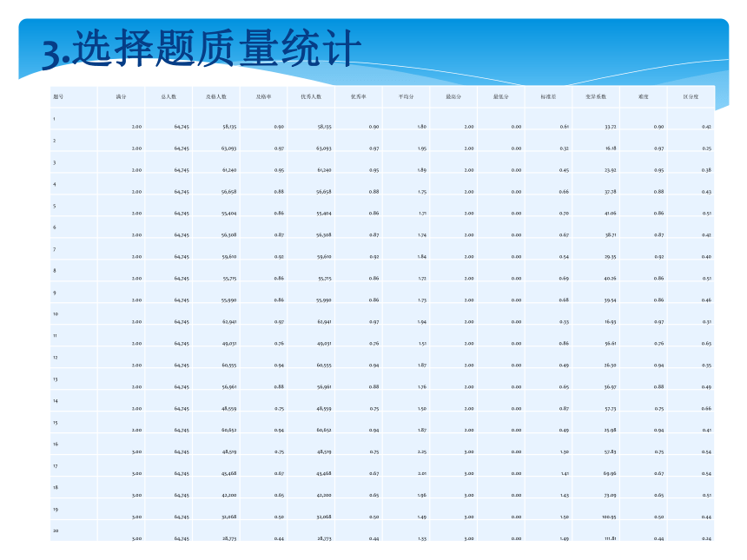The width and height of the screenshot is (747, 560).
Task: Click the 题号 cell for question 20
Action: tap(74, 530)
